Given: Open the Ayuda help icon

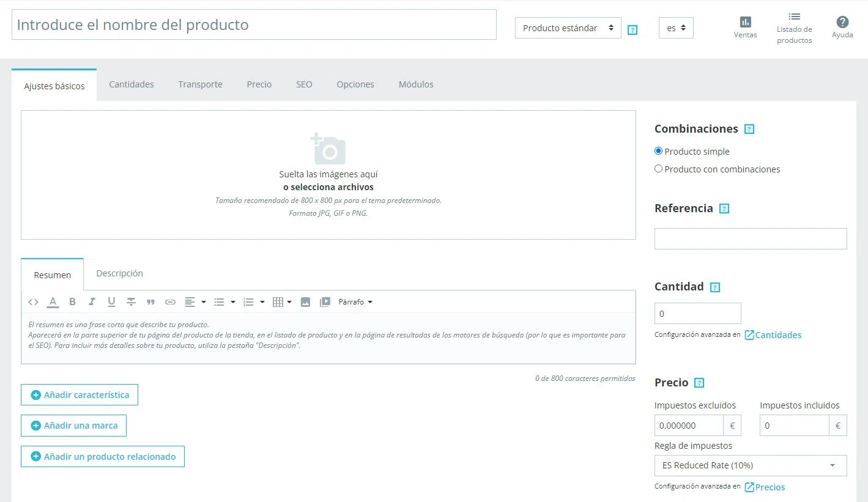Looking at the screenshot, I should point(842,22).
